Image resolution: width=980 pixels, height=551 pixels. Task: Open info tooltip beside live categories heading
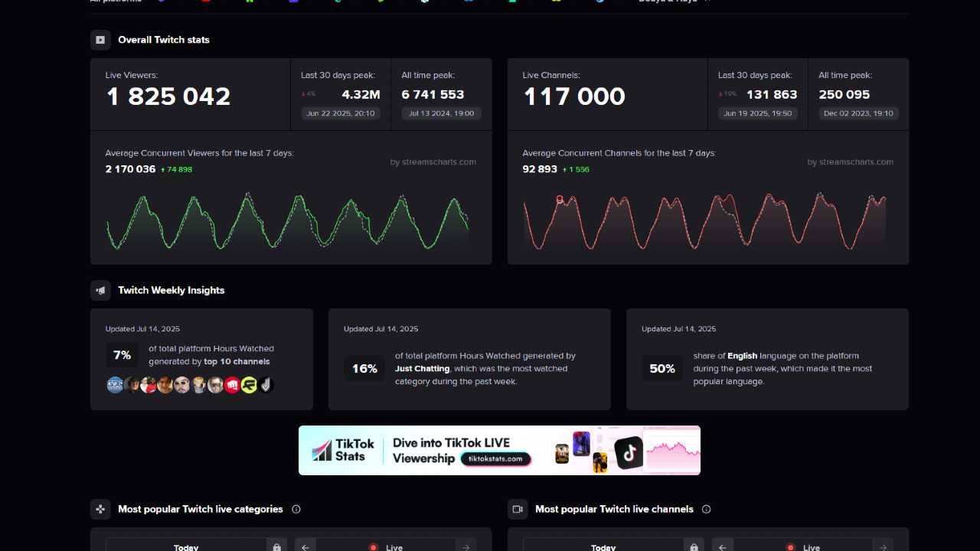coord(296,509)
